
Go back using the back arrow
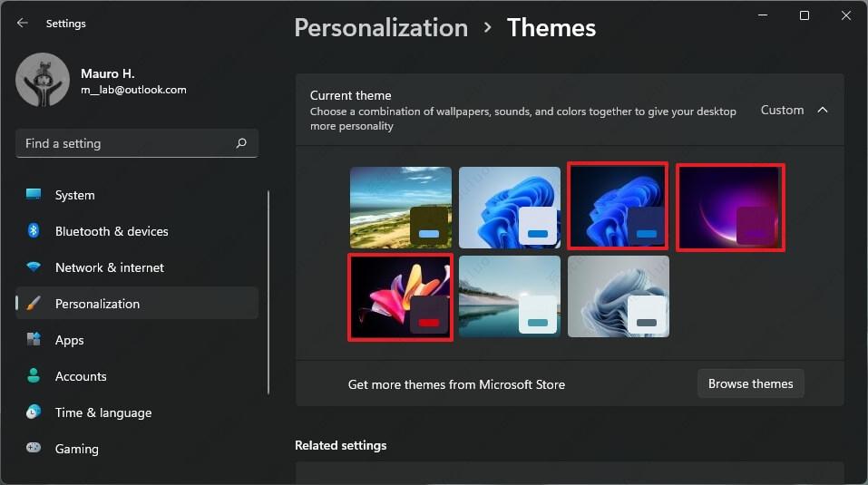pos(23,24)
